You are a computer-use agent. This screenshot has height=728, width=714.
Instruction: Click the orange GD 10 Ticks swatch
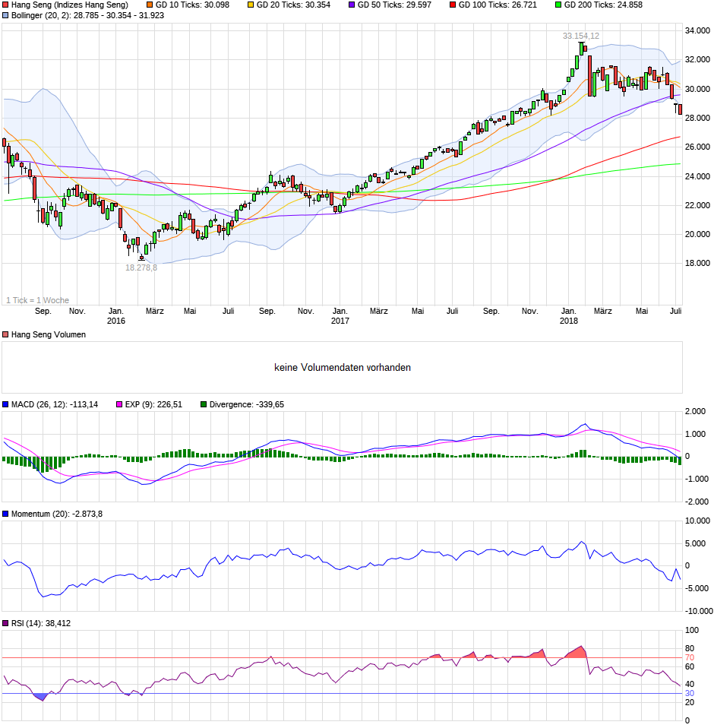coord(150,5)
